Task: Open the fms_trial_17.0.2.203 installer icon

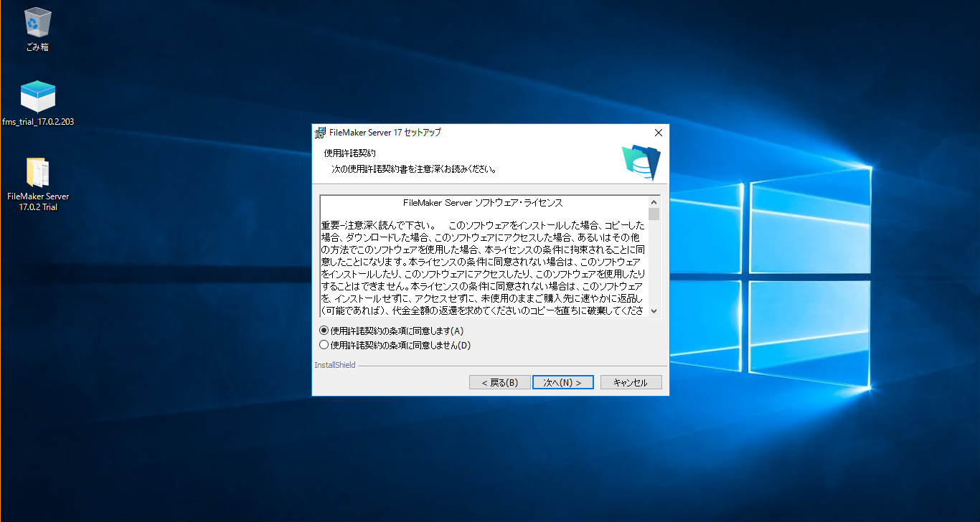Action: [x=37, y=95]
